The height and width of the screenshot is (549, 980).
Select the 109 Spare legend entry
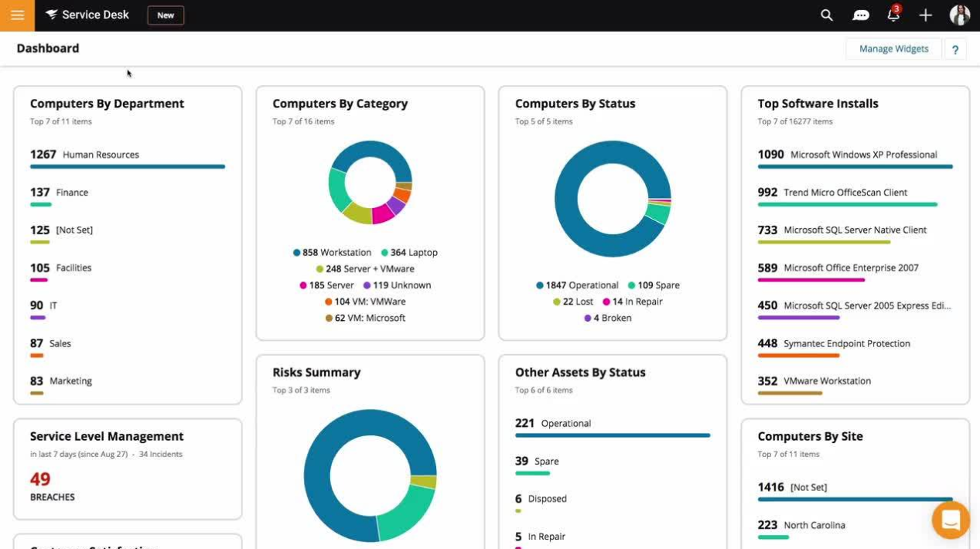(654, 285)
